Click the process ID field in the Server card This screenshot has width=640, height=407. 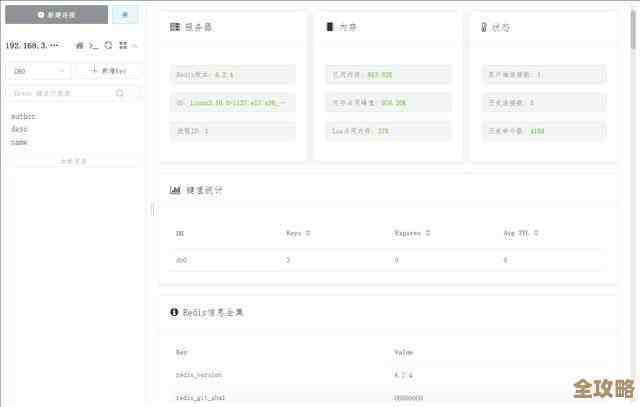[x=233, y=131]
